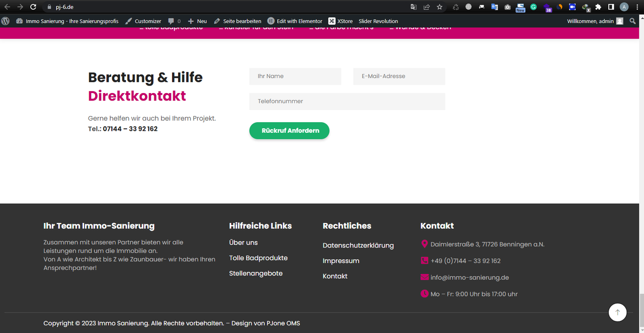
Task: Open the Tolle Badprodukte footer link
Action: tap(259, 258)
